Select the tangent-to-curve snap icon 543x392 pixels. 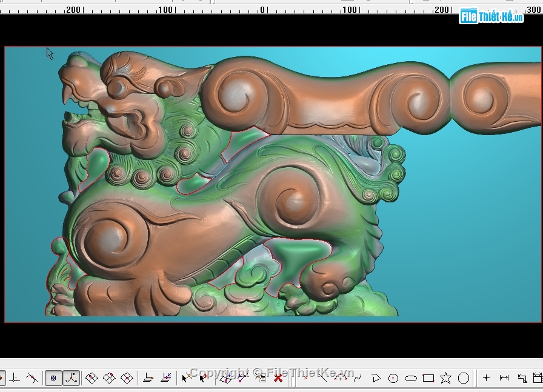pos(32,378)
